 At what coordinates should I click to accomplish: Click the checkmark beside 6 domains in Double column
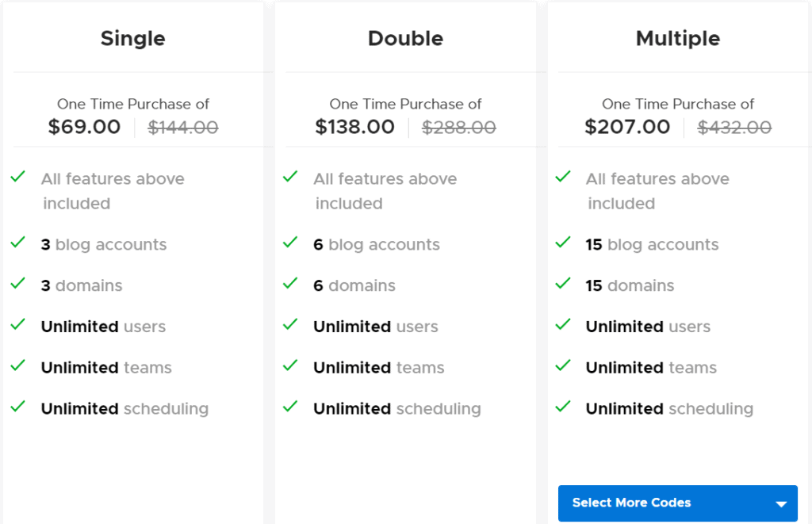click(290, 285)
